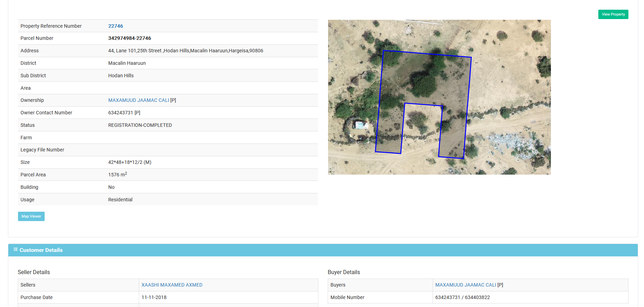Click usage value 'Residential'
644x307 pixels.
coord(120,200)
